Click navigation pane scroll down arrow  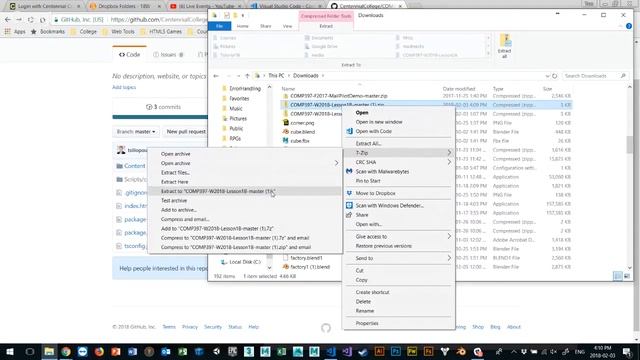[269, 267]
